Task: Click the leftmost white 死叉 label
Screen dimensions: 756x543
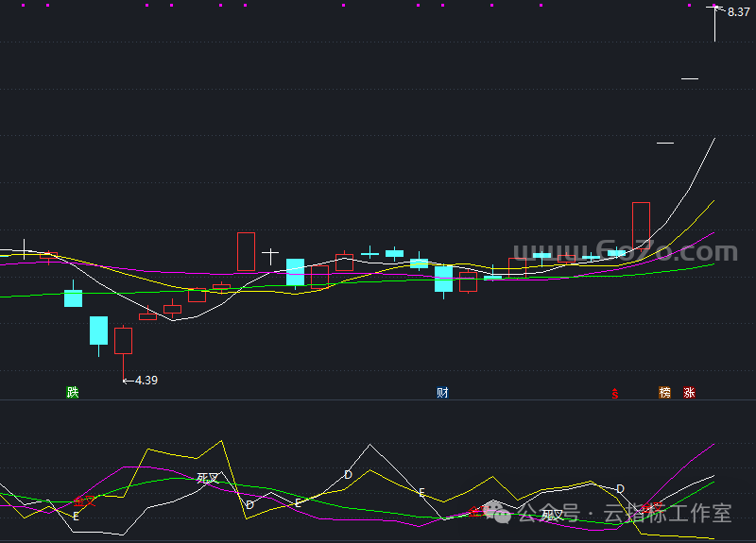Action: pos(207,478)
